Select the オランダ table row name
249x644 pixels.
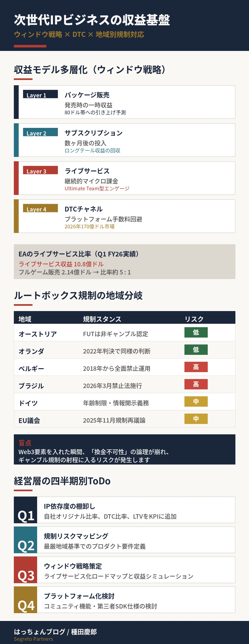pos(31,351)
